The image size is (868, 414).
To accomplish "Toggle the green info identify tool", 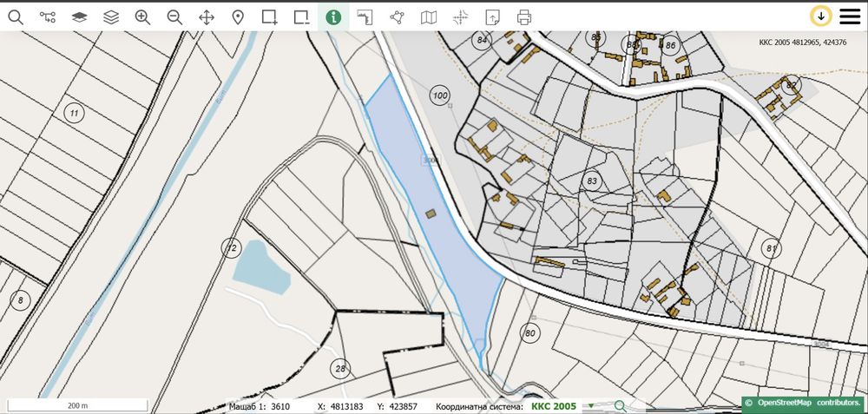I will point(333,17).
